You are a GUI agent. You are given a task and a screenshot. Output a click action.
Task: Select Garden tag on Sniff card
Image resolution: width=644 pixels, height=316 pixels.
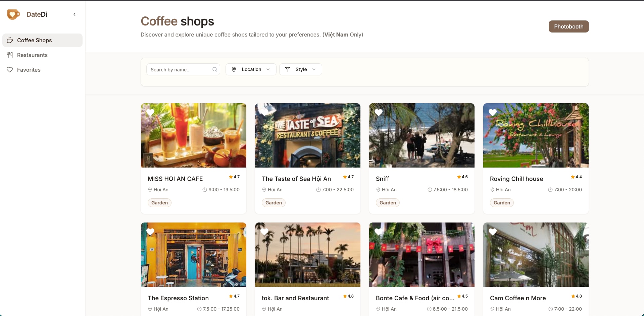coord(388,203)
